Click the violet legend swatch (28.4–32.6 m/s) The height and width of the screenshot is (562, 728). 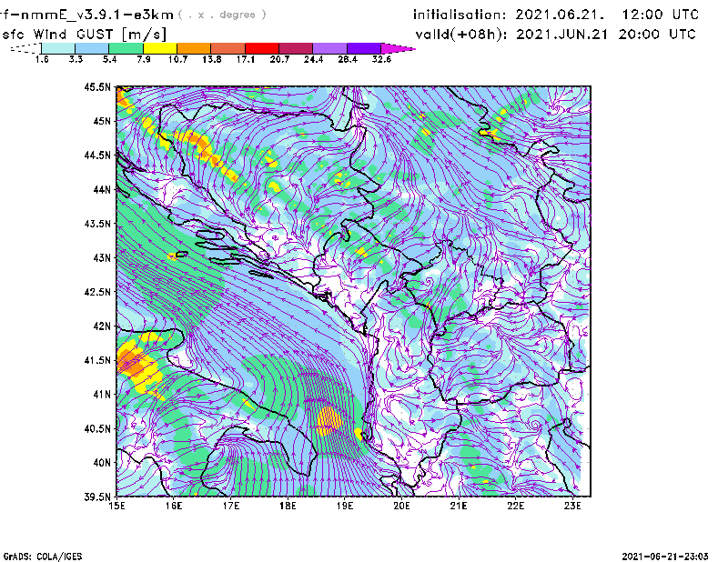[x=364, y=48]
